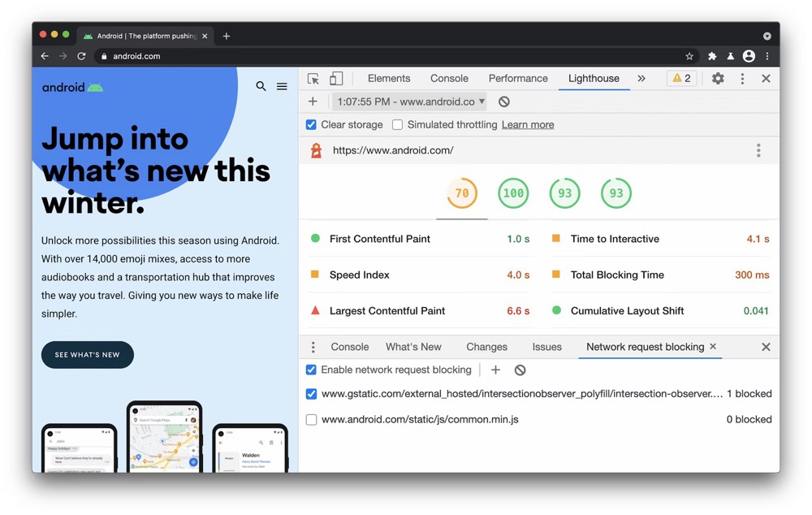The height and width of the screenshot is (515, 812).
Task: Switch to the Performance tab
Action: pos(518,78)
